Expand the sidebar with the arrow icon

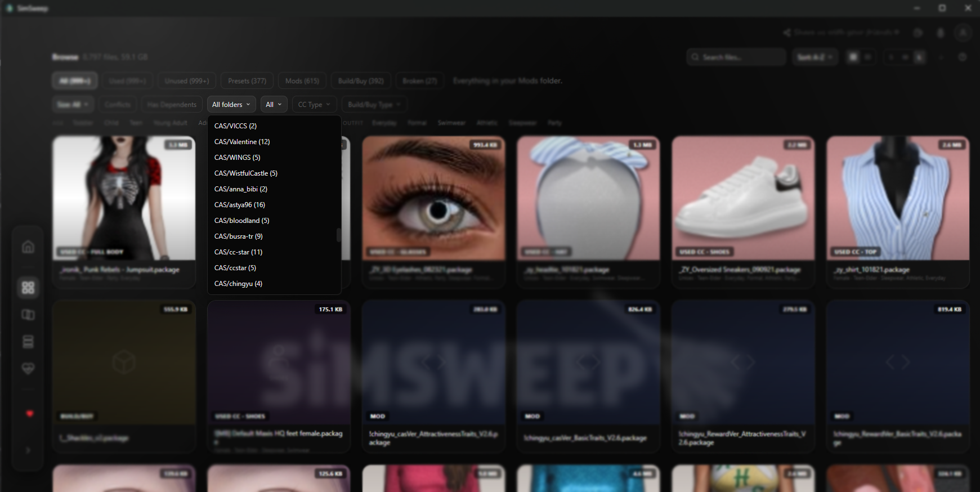point(28,450)
